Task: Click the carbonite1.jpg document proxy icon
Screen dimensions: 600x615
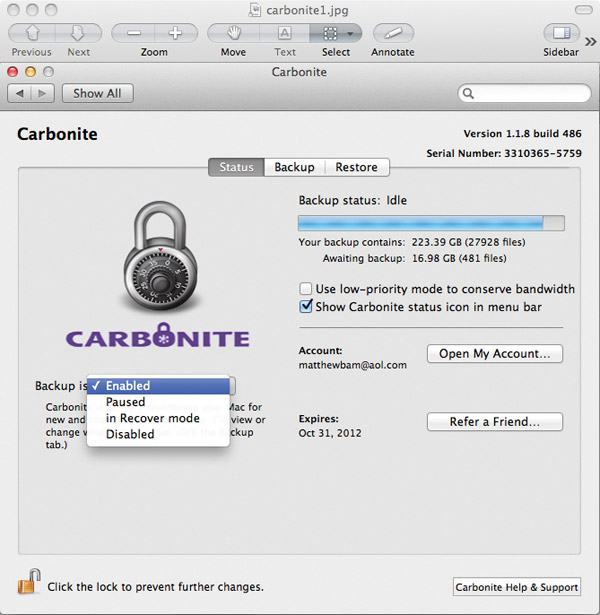Action: 255,10
